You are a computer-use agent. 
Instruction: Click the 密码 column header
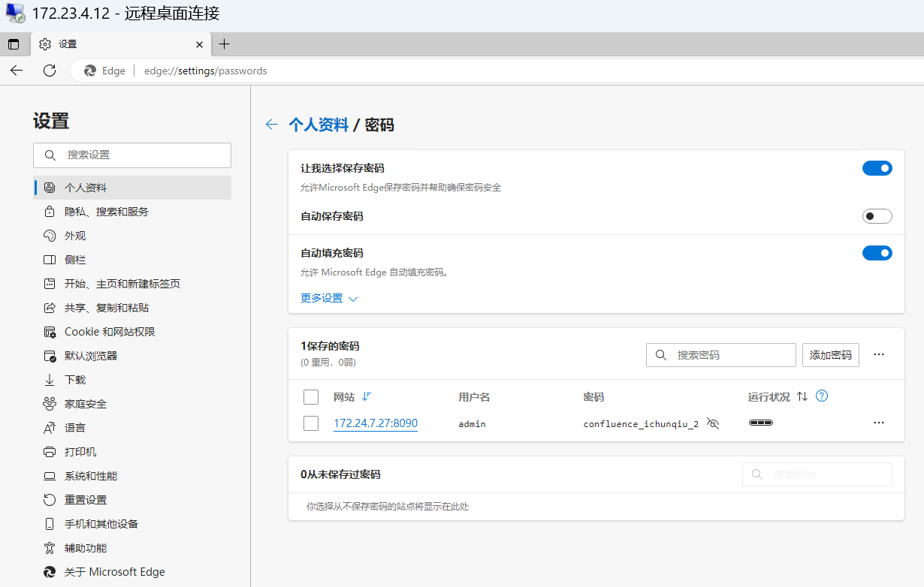coord(593,397)
